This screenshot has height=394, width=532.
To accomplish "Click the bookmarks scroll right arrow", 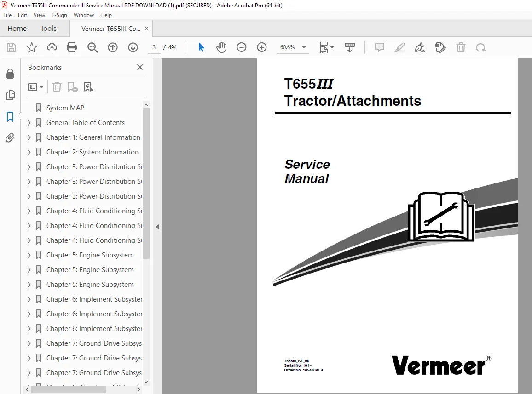I will coord(138,390).
